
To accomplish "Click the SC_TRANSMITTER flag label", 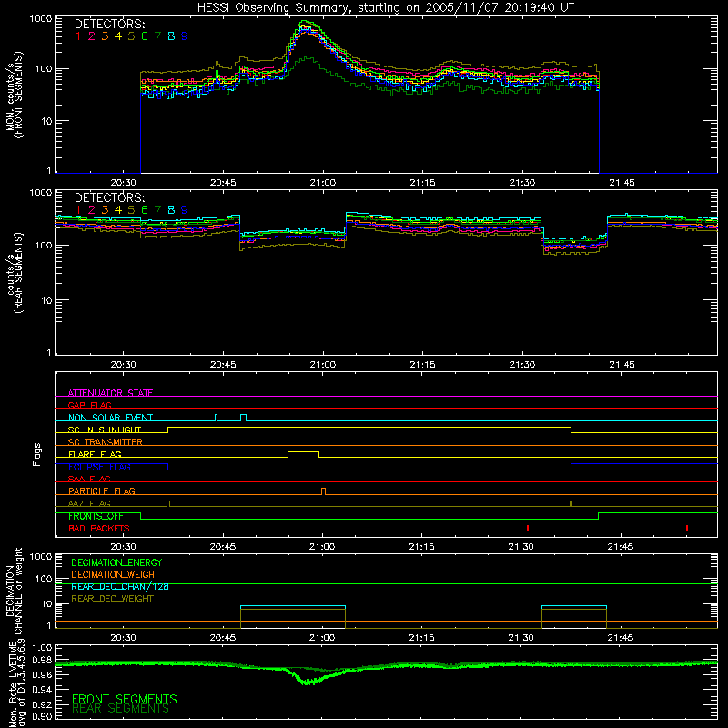I will (106, 442).
